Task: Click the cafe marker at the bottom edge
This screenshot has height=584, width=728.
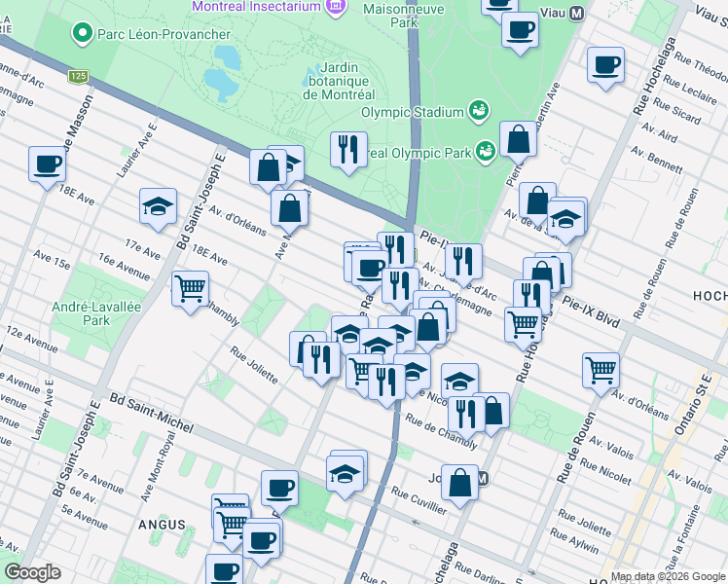Action: tap(224, 570)
